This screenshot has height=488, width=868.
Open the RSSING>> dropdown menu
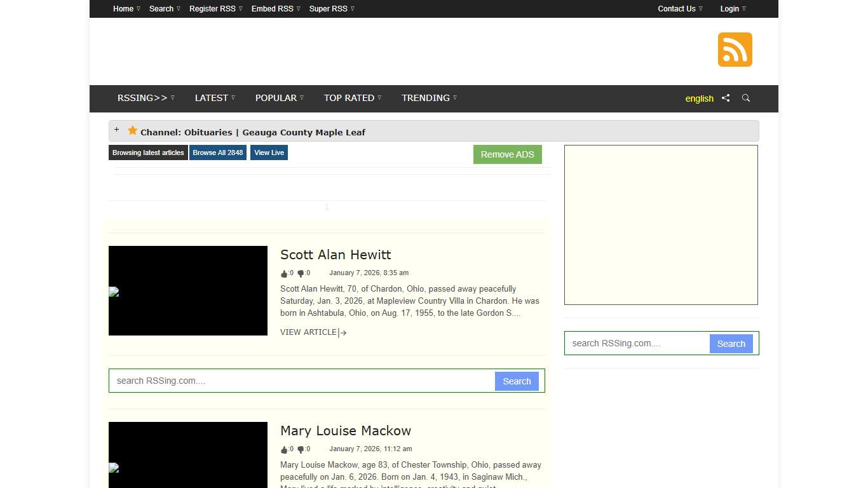146,98
